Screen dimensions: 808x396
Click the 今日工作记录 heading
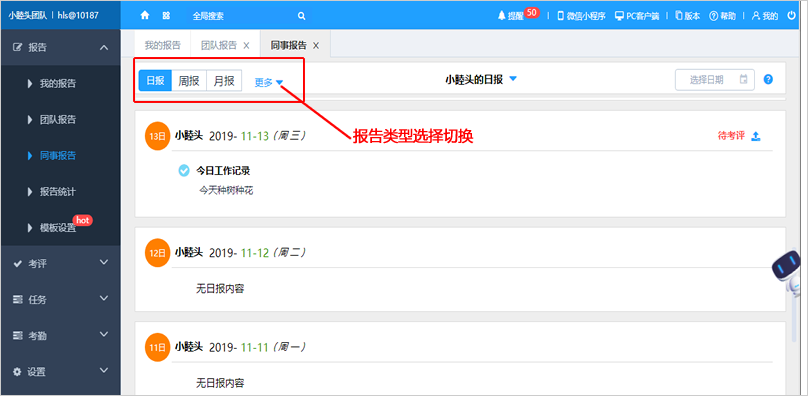(223, 171)
